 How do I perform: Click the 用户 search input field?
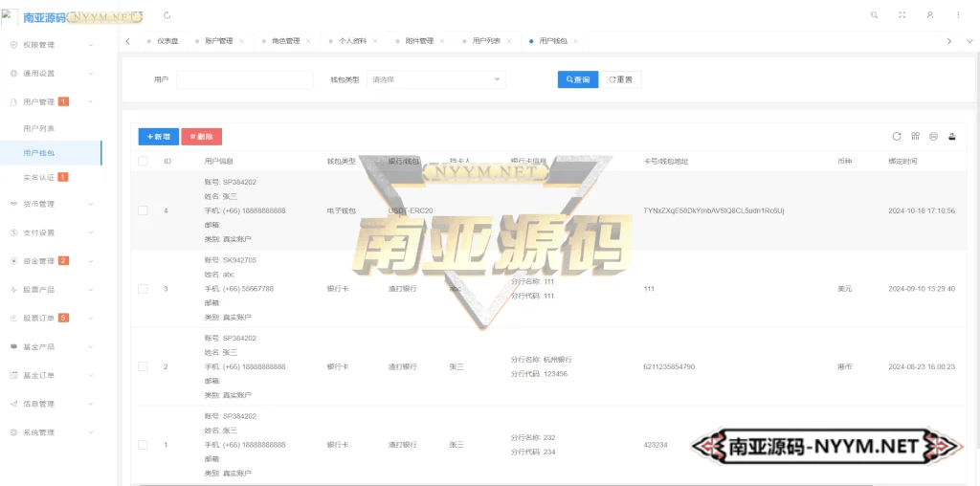click(244, 79)
